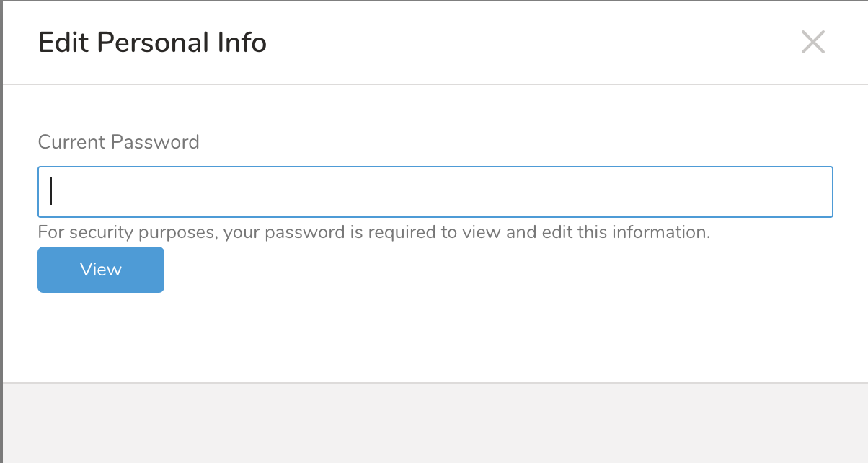Click the "Edit Personal Info" dialog title

152,43
